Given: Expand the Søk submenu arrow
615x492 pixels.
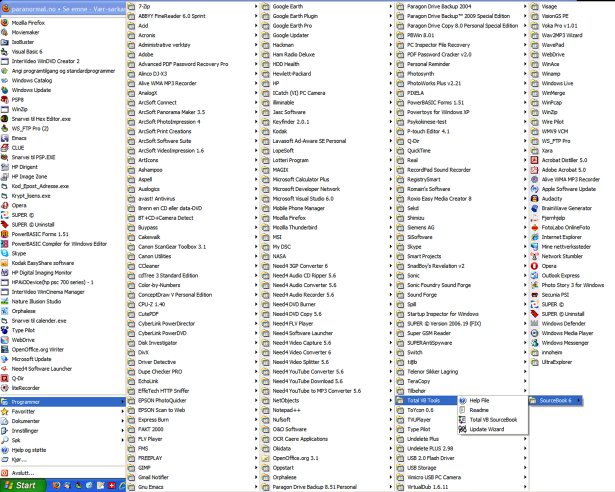Looking at the screenshot, I should (122, 440).
